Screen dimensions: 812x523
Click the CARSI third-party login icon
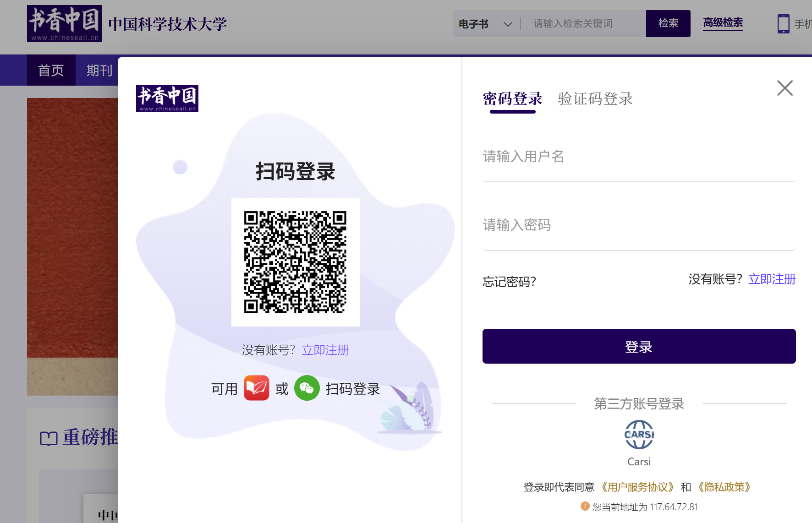click(639, 435)
